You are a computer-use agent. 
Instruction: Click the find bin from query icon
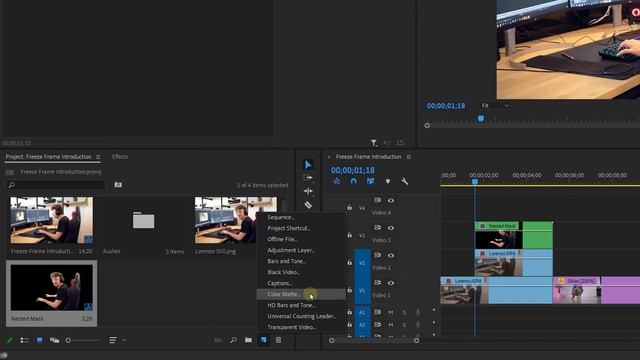tap(118, 185)
